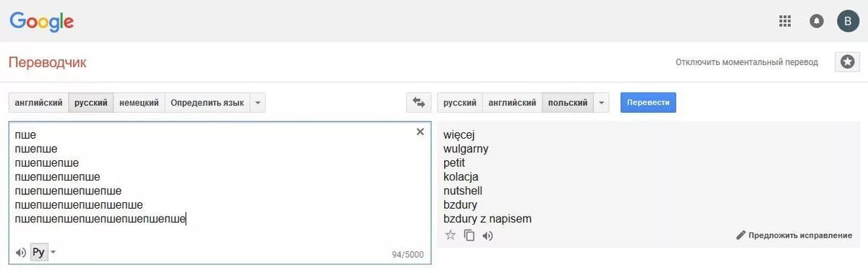868x273 pixels.
Task: Open the starred phrasebook icon
Action: [847, 62]
